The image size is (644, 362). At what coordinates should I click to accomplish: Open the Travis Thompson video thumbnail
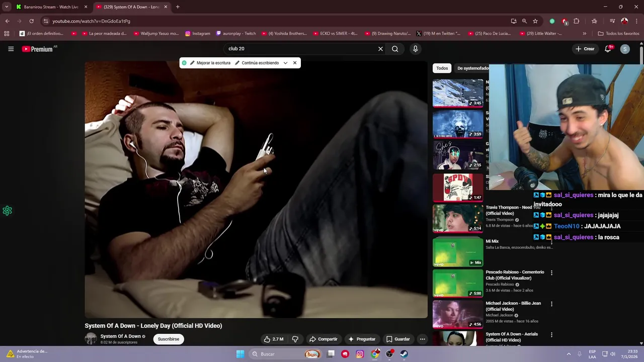(458, 218)
